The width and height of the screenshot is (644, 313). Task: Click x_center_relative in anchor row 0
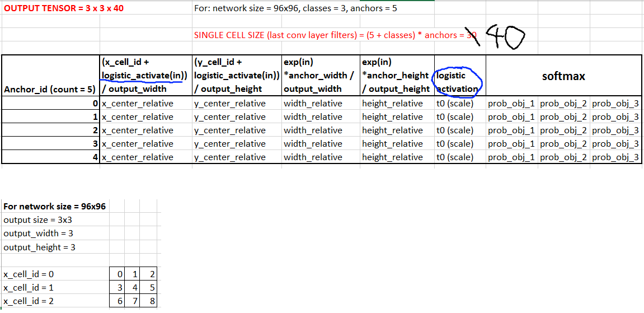click(x=146, y=104)
